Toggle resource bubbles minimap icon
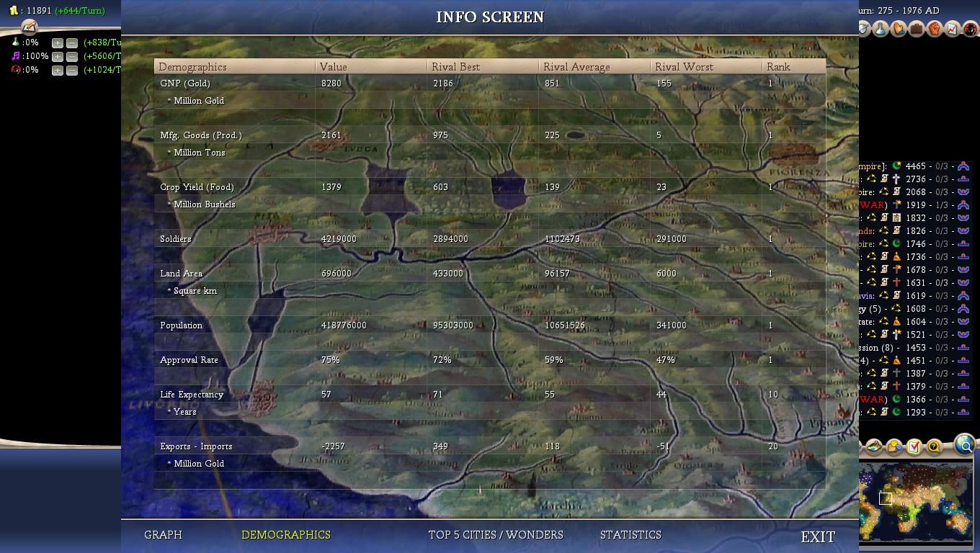980x553 pixels. click(894, 447)
